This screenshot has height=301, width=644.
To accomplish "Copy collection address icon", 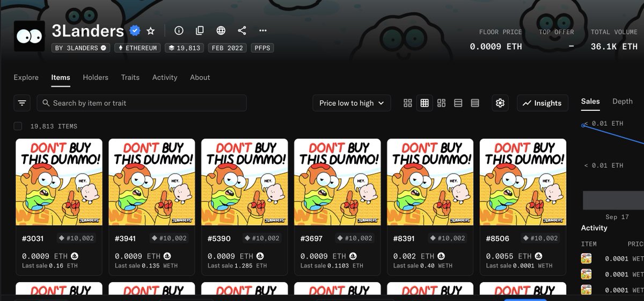I will (x=200, y=31).
